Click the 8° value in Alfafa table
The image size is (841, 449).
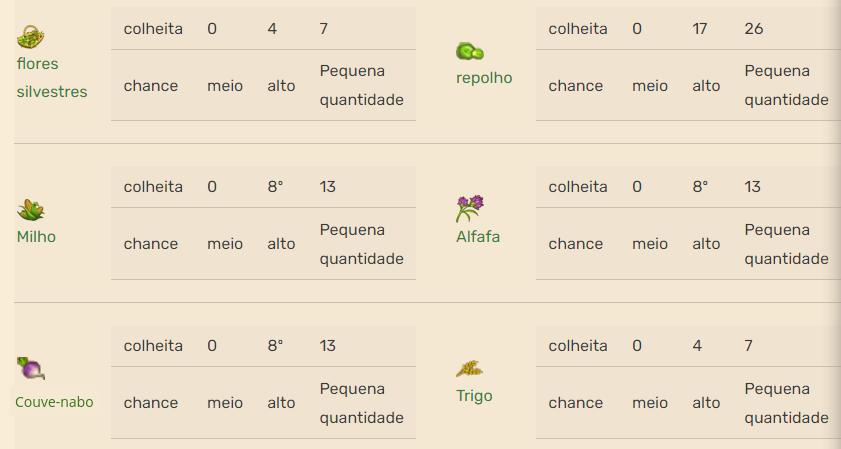700,187
